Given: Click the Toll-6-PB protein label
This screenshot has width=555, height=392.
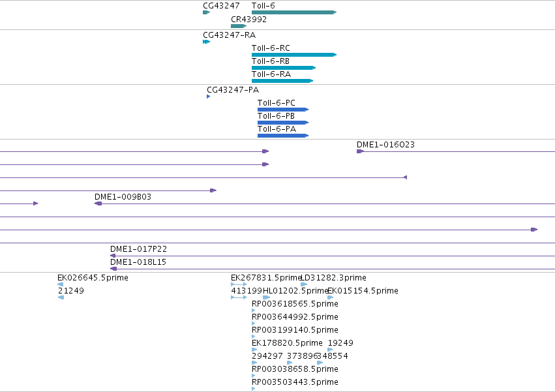Looking at the screenshot, I should 276,116.
